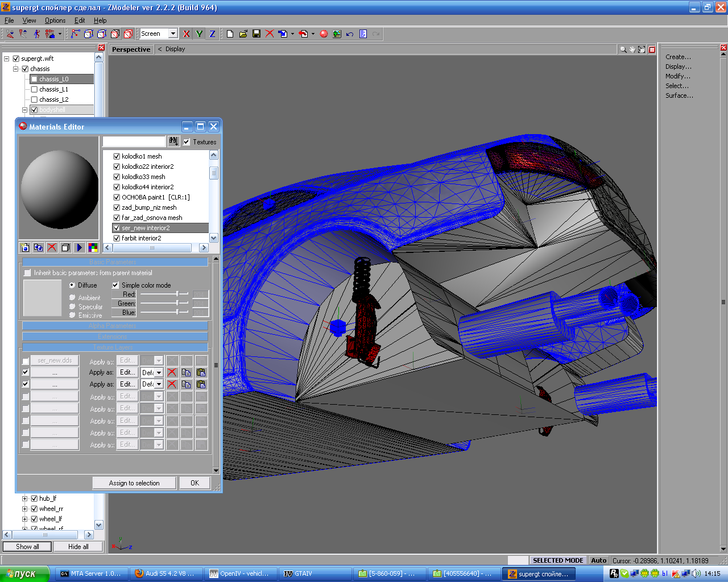This screenshot has width=728, height=582.
Task: Collapse the chassis tree node
Action: (x=16, y=69)
